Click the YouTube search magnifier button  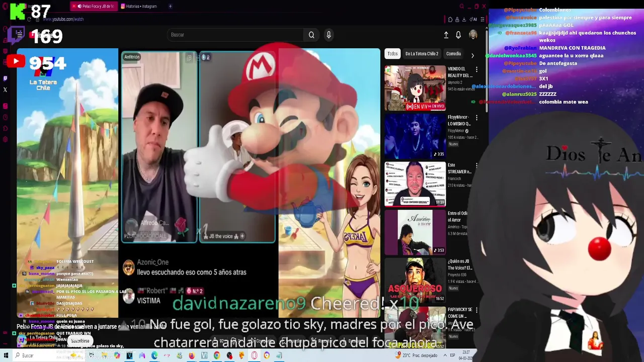click(311, 35)
